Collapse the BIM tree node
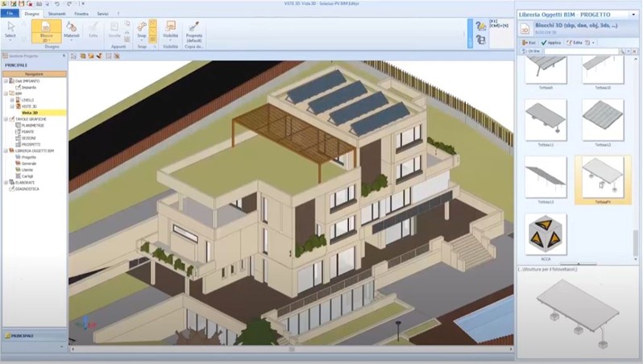Image resolution: width=643 pixels, height=364 pixels. pyautogui.click(x=6, y=94)
